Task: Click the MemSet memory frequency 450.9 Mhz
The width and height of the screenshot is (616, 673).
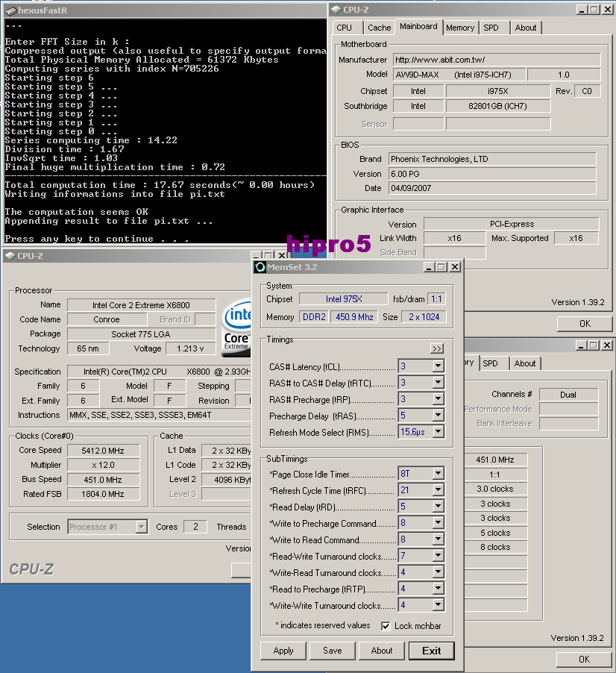Action: [x=354, y=317]
